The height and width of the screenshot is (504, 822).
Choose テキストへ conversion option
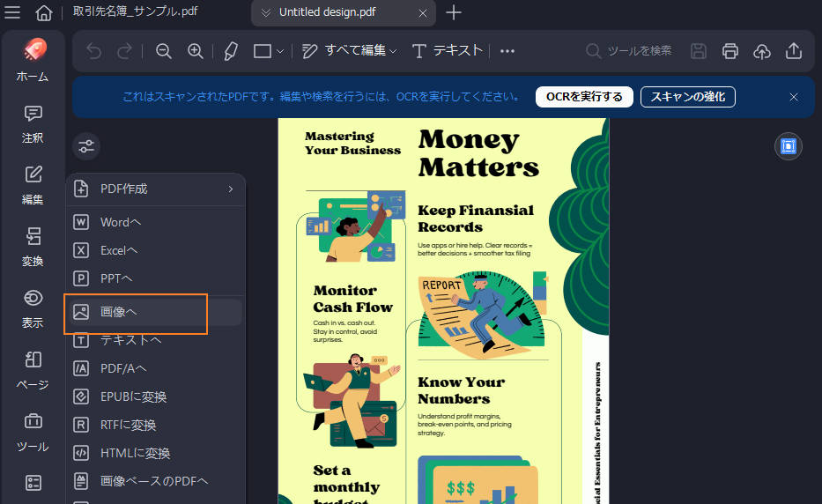(156, 340)
